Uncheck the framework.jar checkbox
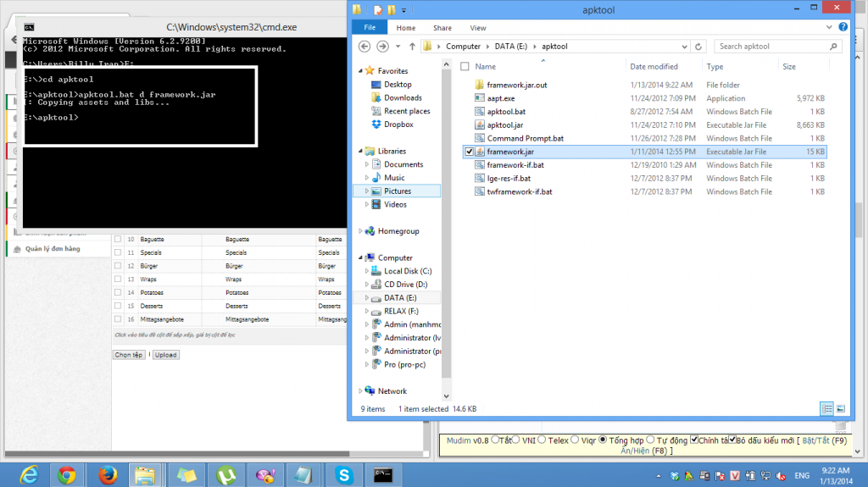The image size is (868, 487). tap(470, 152)
